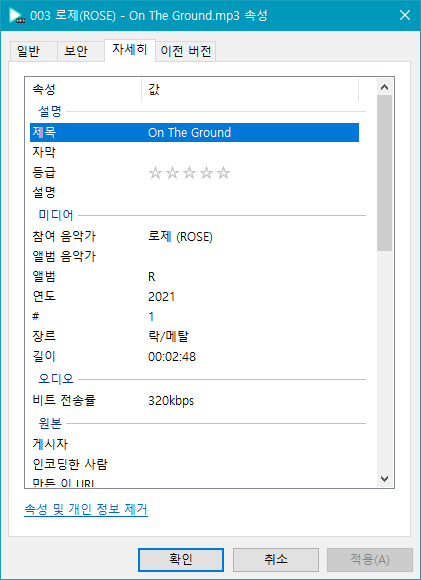Cancel with the 취소 button
421x580 pixels.
pyautogui.click(x=276, y=560)
